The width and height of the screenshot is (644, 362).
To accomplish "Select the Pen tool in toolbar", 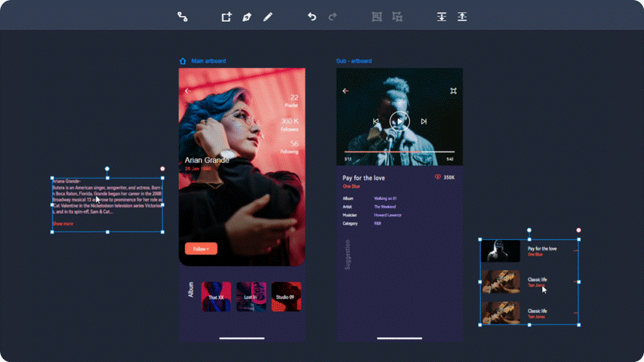I will coord(247,17).
